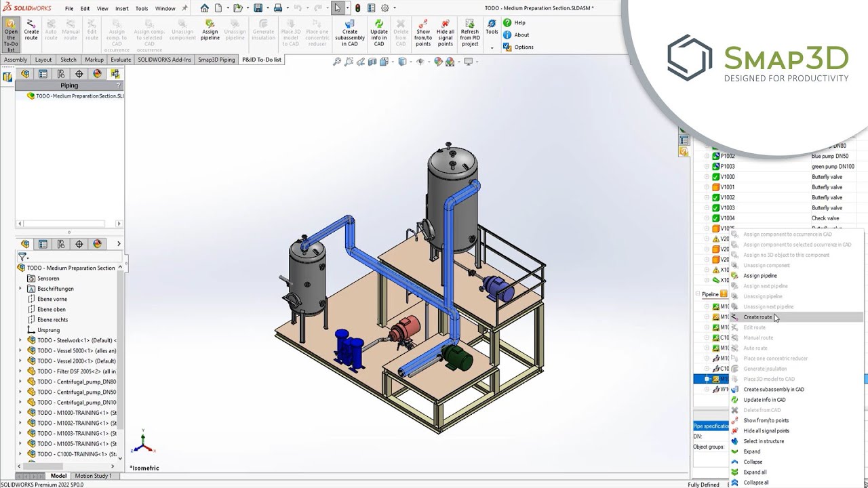Expand TODO - Steelwork<1> tree node
Image resolution: width=868 pixels, height=488 pixels.
tap(20, 340)
